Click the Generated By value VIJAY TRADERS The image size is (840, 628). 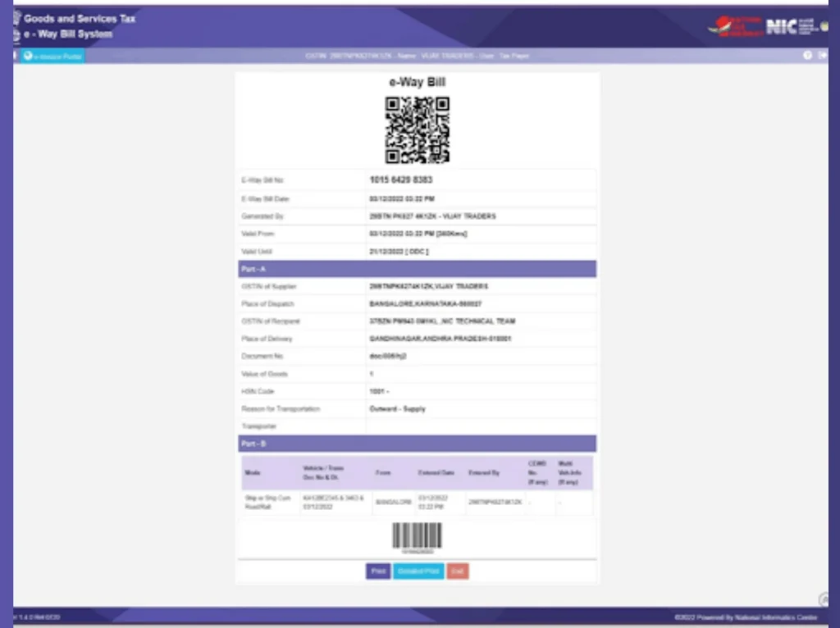[432, 216]
